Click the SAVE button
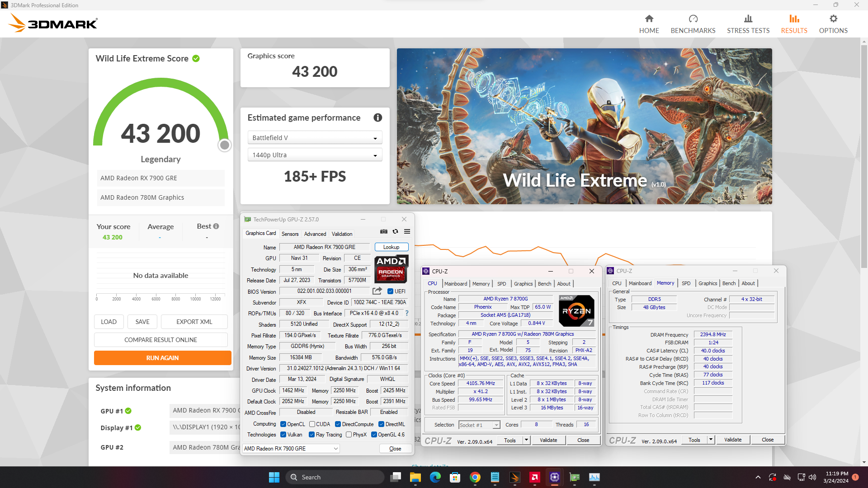 coord(142,322)
